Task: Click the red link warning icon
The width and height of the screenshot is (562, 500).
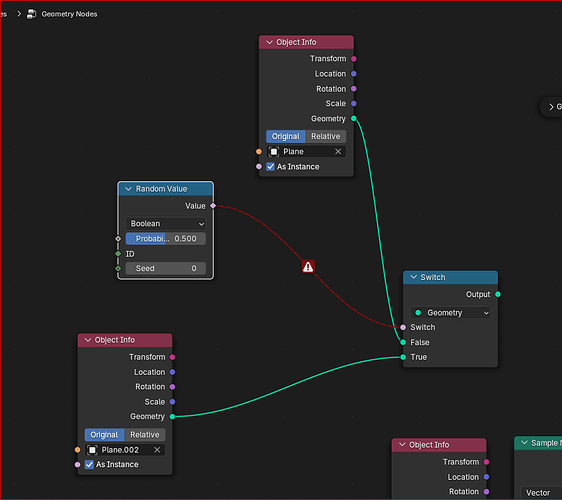Action: click(x=308, y=267)
